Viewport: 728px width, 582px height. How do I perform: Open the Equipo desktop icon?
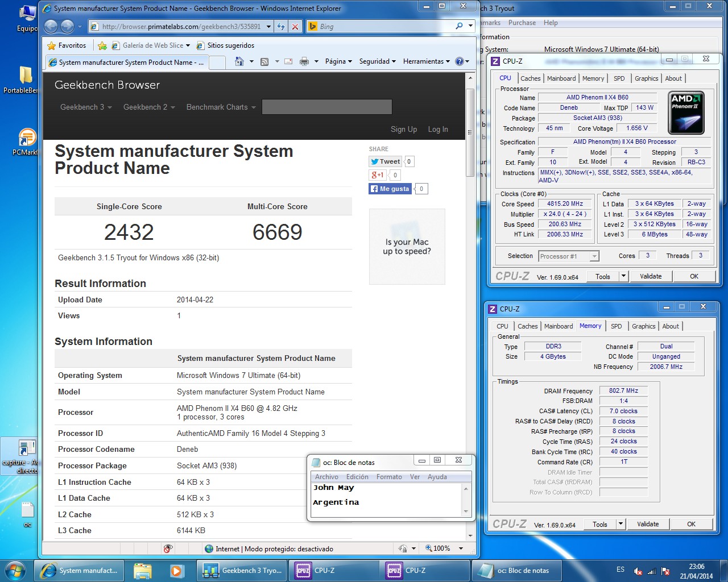point(27,18)
